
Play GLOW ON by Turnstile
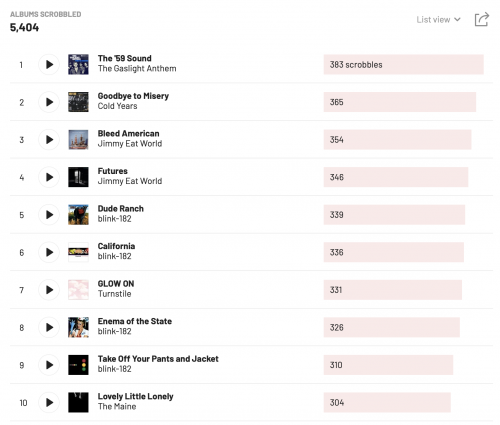point(49,290)
